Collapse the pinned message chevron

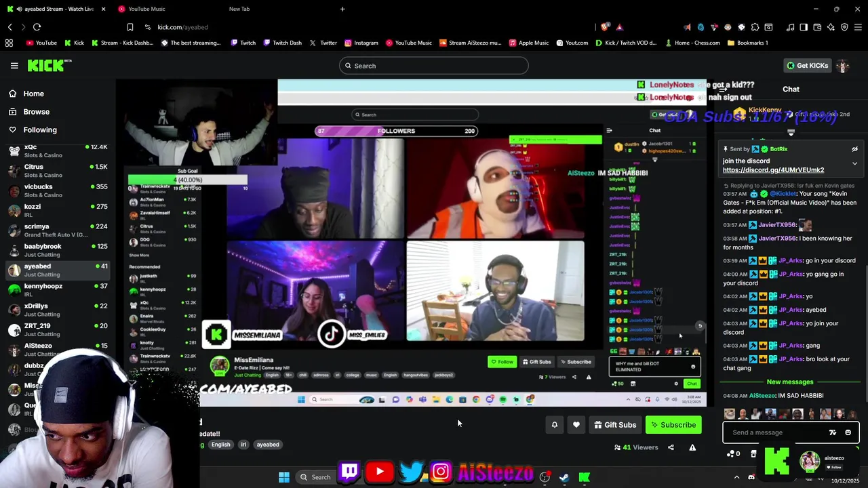[854, 163]
